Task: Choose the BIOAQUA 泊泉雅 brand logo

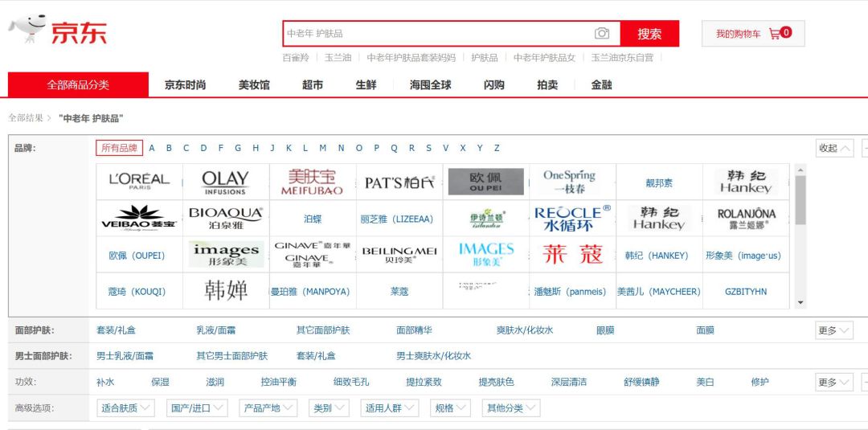Action: tap(225, 218)
